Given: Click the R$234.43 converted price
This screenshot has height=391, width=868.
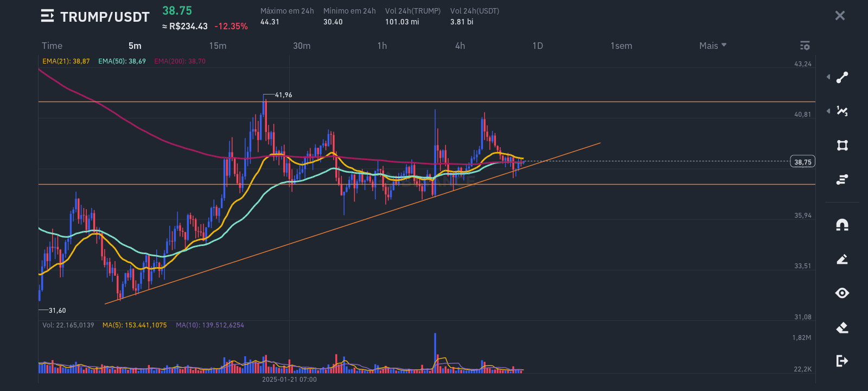Looking at the screenshot, I should coord(184,26).
